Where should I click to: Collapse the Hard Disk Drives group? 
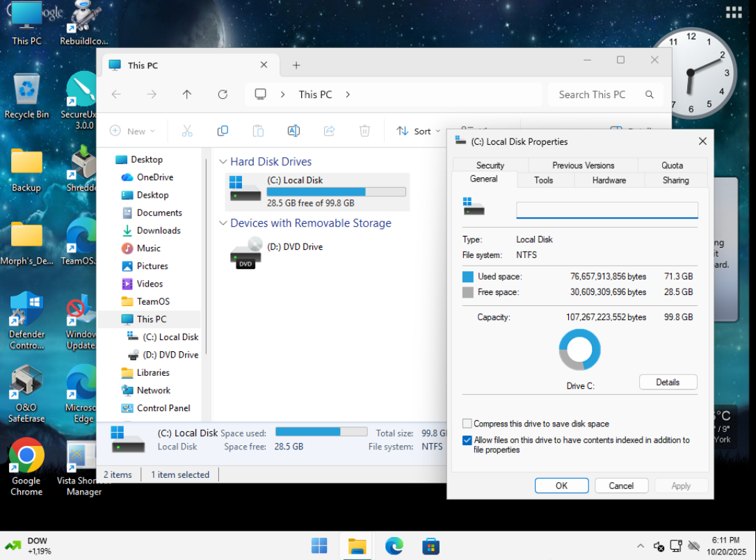click(223, 162)
